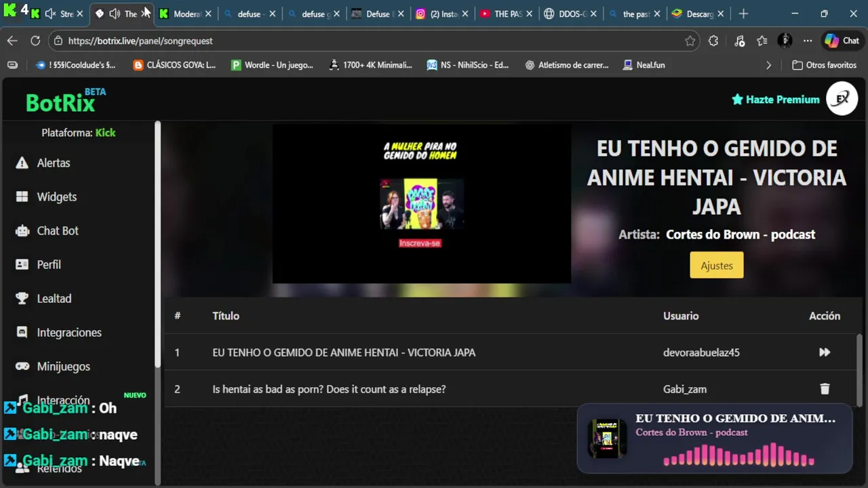
Task: Click the address bar URL
Action: click(140, 41)
